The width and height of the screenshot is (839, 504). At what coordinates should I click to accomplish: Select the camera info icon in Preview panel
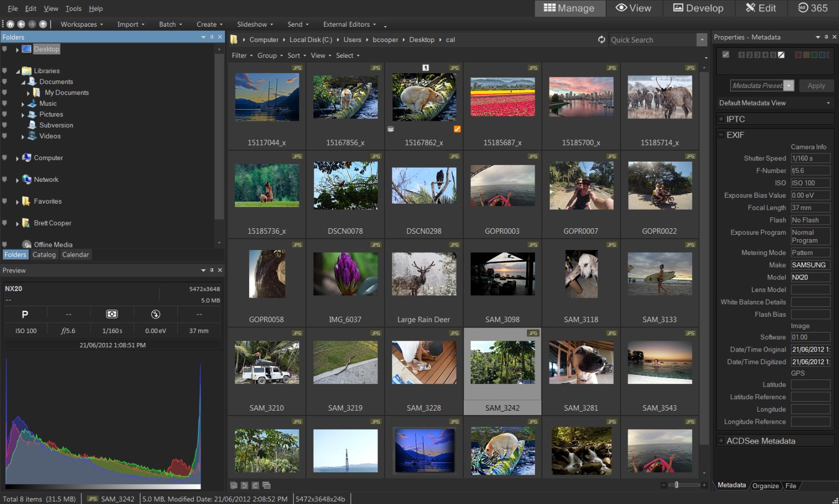pos(111,313)
